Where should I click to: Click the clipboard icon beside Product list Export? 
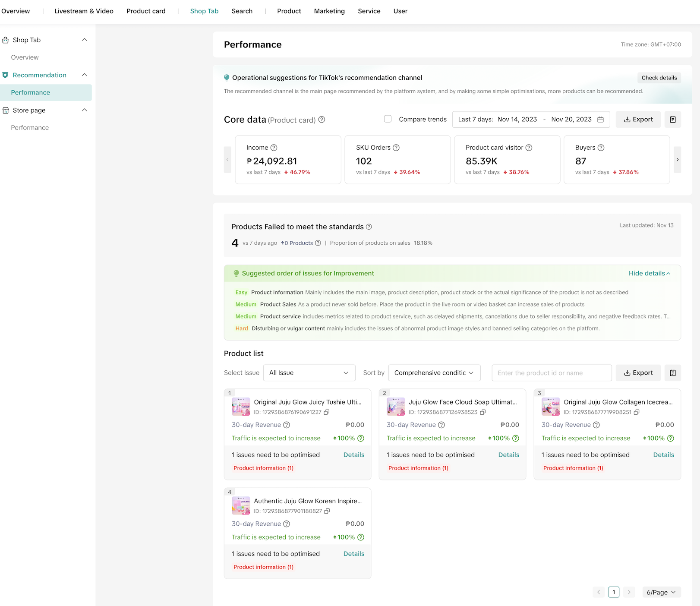click(x=672, y=373)
